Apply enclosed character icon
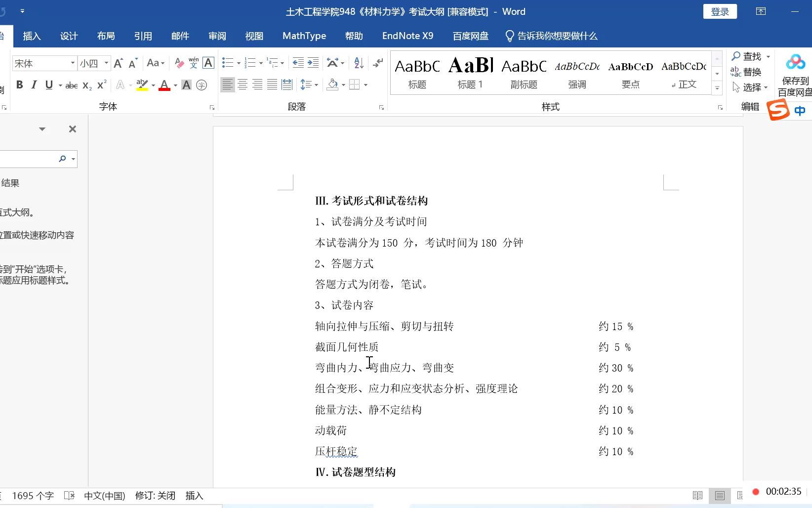This screenshot has height=508, width=812. 202,85
